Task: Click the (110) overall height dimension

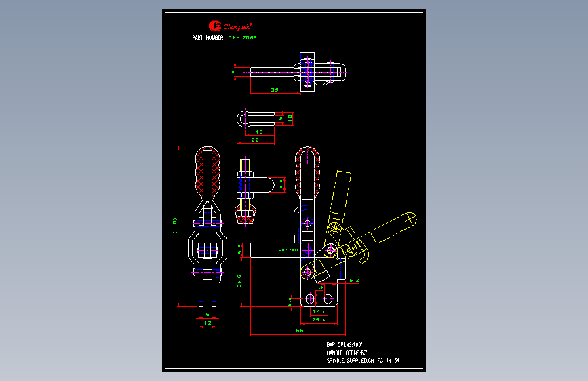Action: (175, 225)
